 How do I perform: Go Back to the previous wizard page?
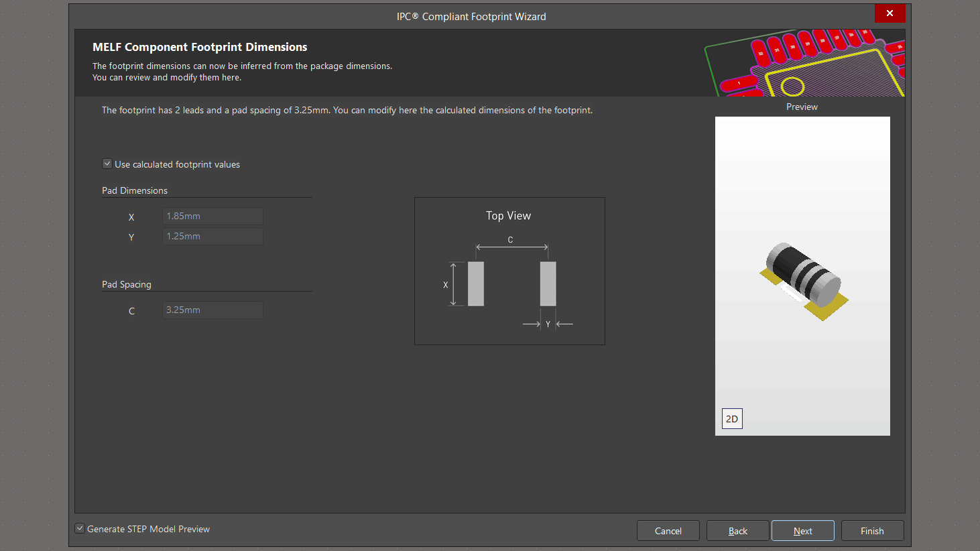pos(737,531)
